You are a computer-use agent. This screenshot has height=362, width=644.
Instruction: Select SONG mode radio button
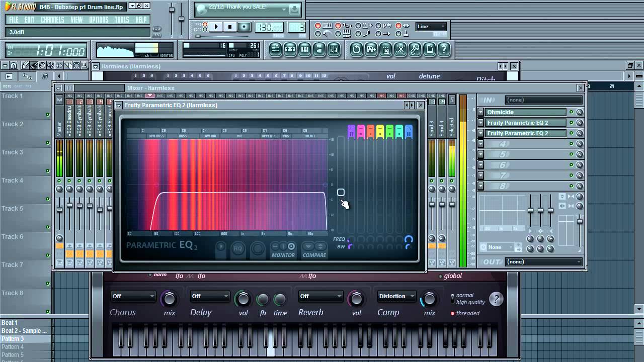pos(205,30)
